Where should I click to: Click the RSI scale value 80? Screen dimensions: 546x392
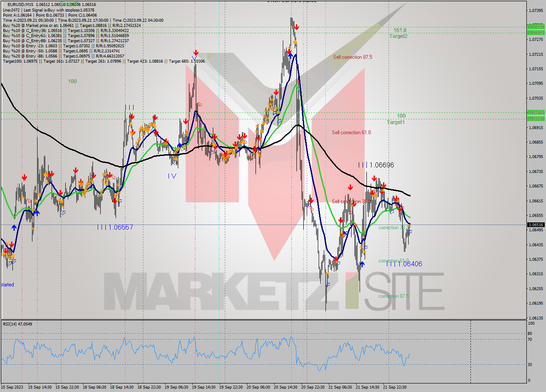530,333
